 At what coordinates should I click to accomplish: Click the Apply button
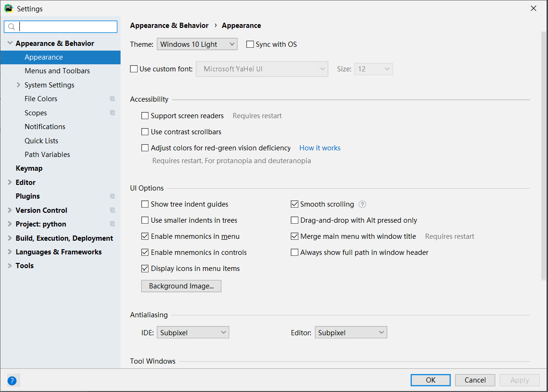(519, 380)
